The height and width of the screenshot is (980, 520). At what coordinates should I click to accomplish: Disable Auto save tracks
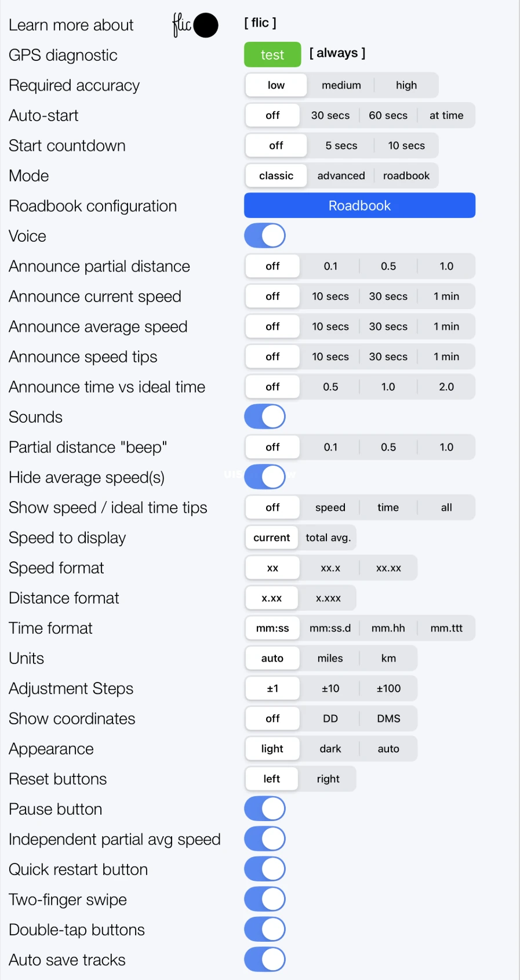pyautogui.click(x=265, y=960)
